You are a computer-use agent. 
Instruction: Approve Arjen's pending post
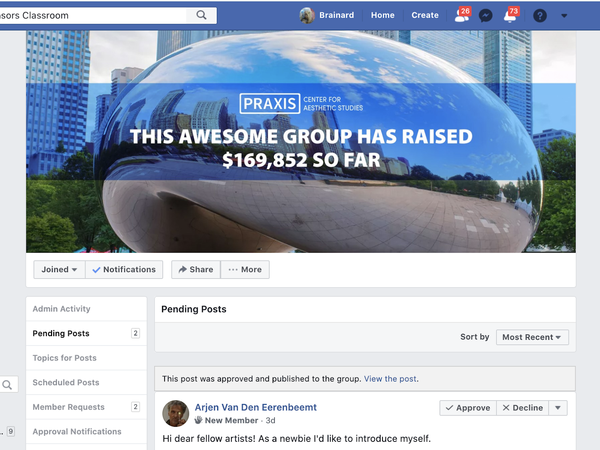point(468,408)
